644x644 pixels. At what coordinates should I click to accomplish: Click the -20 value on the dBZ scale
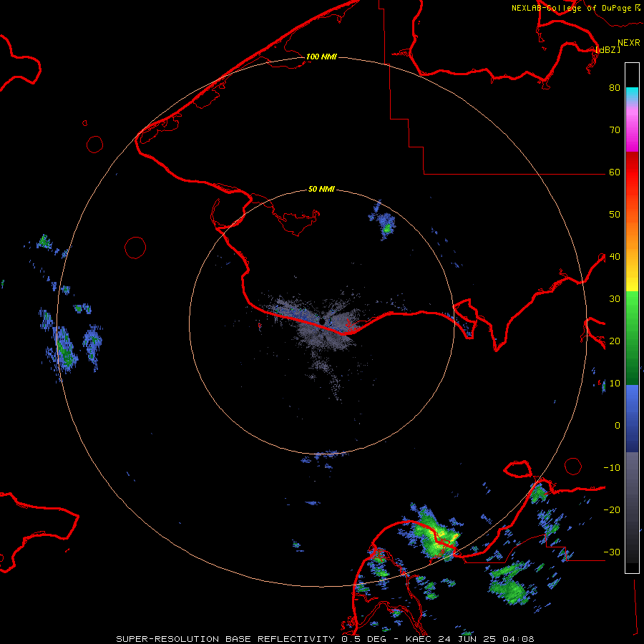[612, 510]
